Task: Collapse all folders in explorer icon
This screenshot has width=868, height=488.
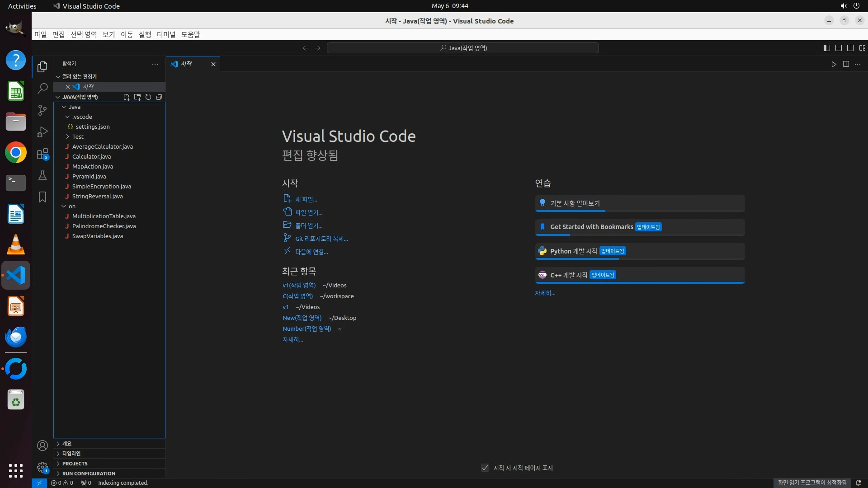Action: click(x=159, y=97)
